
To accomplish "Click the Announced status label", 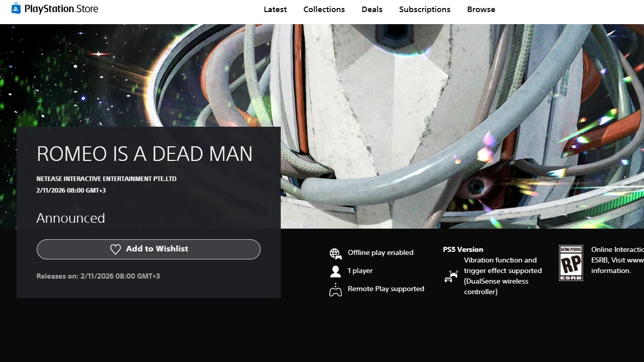I will [70, 218].
